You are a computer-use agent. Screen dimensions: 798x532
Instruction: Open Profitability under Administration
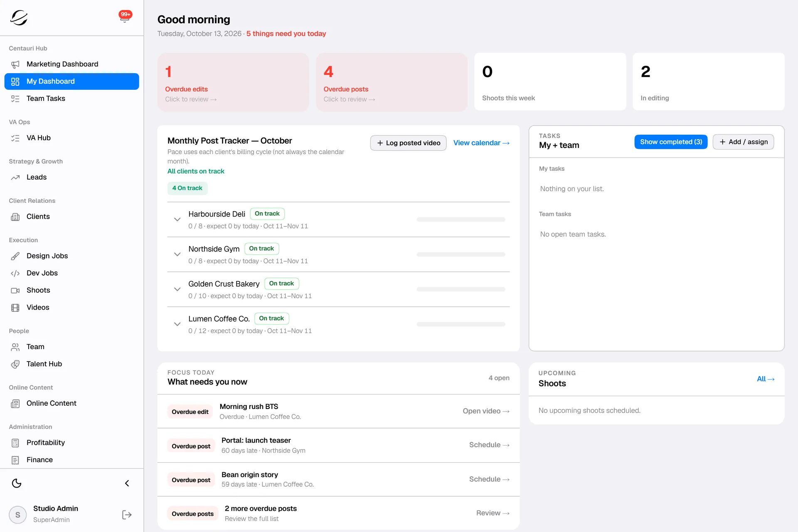(71, 442)
